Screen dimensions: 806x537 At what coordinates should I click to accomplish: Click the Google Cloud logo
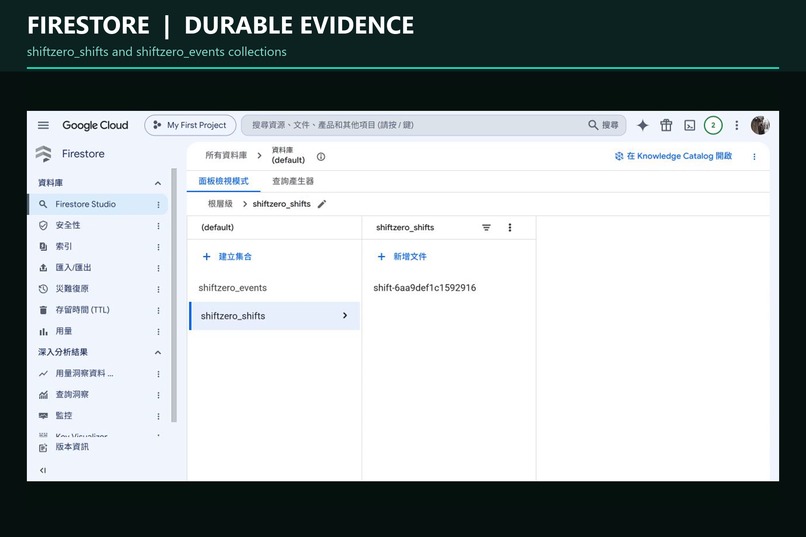pyautogui.click(x=95, y=125)
